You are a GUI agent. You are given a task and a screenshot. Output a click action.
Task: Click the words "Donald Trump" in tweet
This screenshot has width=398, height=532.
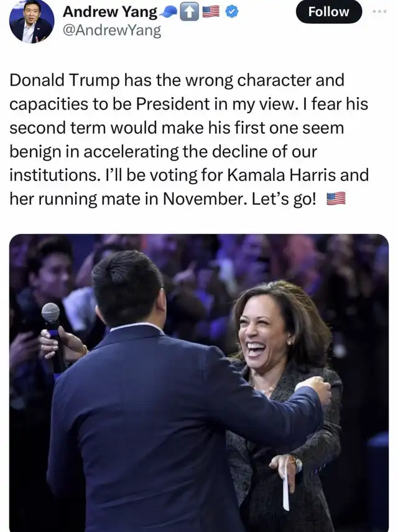point(65,80)
